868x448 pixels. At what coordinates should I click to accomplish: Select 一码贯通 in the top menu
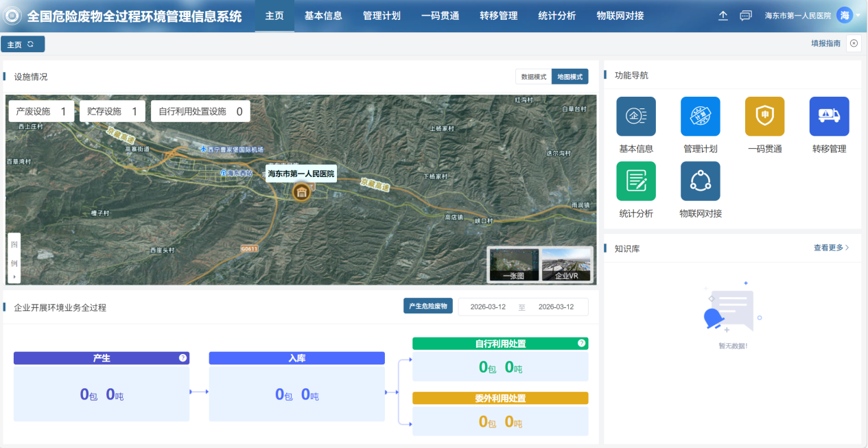pyautogui.click(x=441, y=16)
